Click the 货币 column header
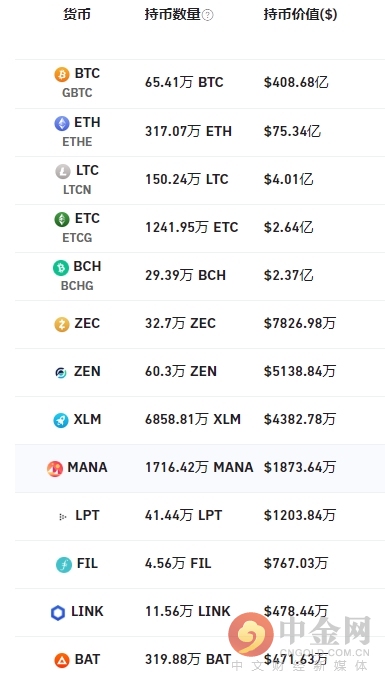This screenshot has width=385, height=684. click(x=77, y=14)
